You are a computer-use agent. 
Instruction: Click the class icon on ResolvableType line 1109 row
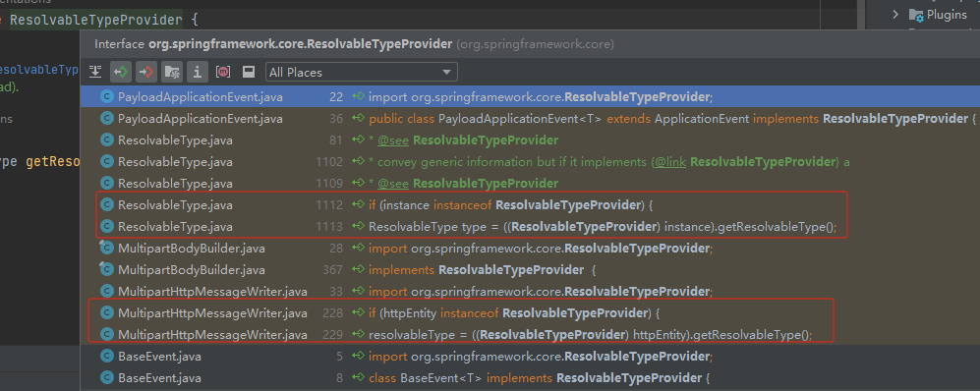tap(107, 184)
